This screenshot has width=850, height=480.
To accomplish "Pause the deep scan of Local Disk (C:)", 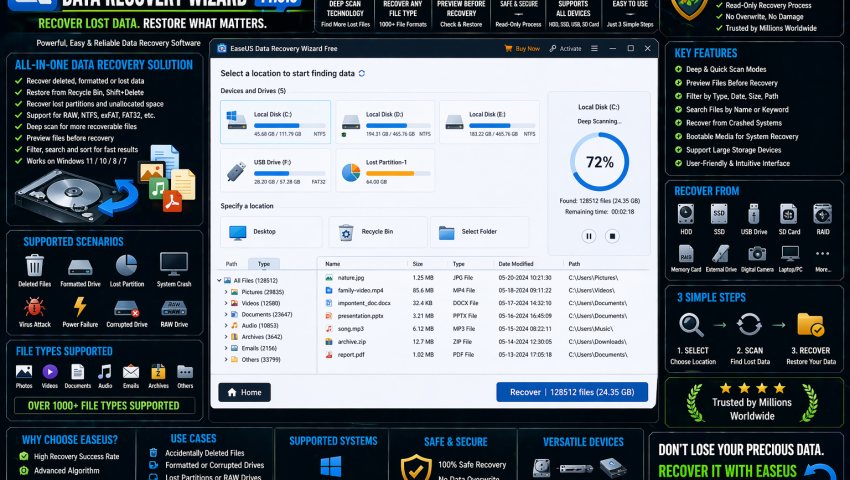I will tap(588, 236).
